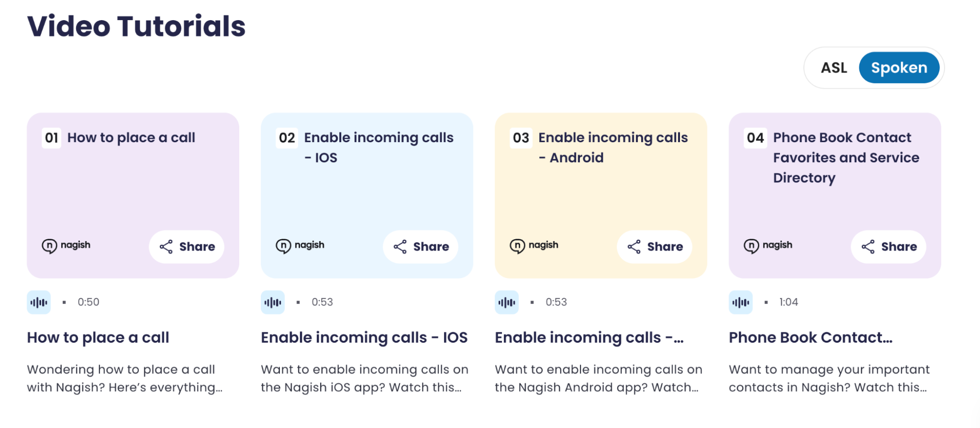
Task: Open the 'Enable incoming calls - IOS' tutorial title
Action: pos(364,337)
